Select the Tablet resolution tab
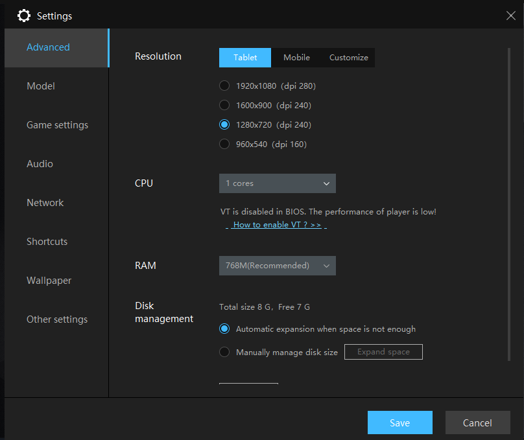The image size is (524, 440). tap(245, 57)
